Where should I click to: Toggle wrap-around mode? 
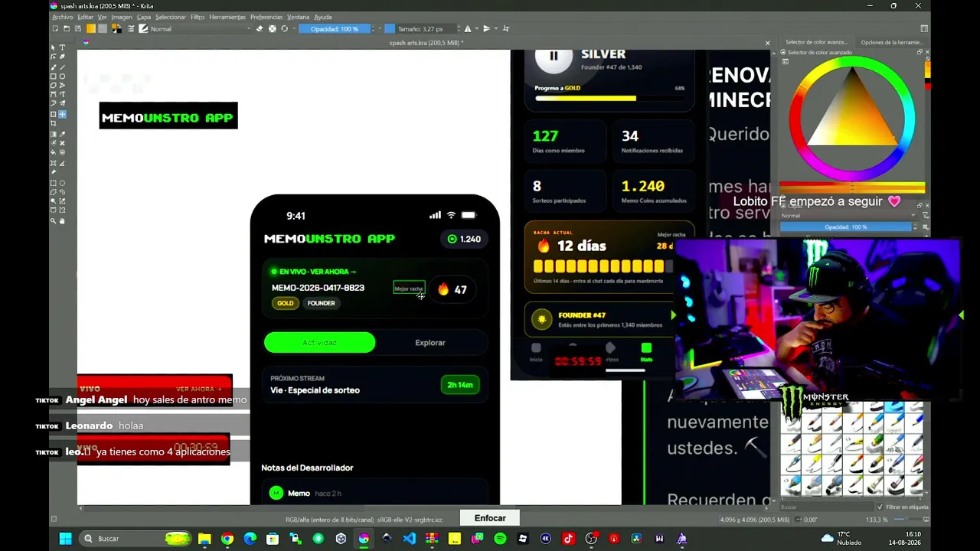tap(505, 29)
